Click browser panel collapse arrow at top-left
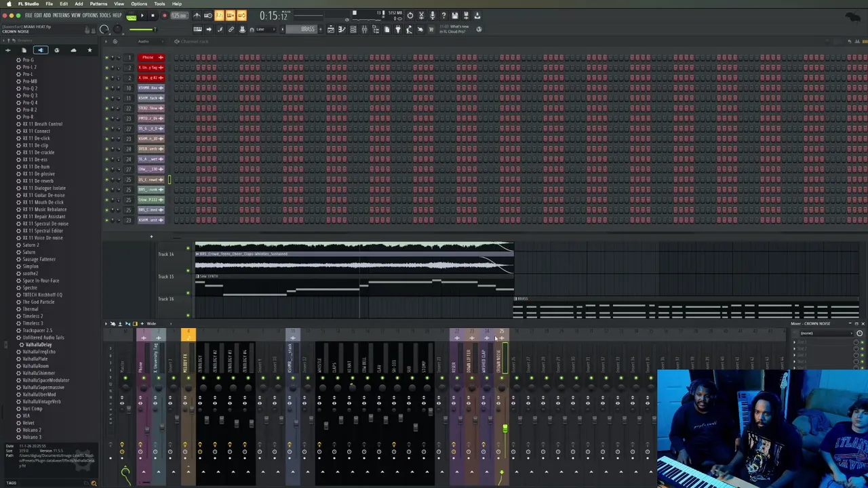The width and height of the screenshot is (868, 488). pos(3,41)
